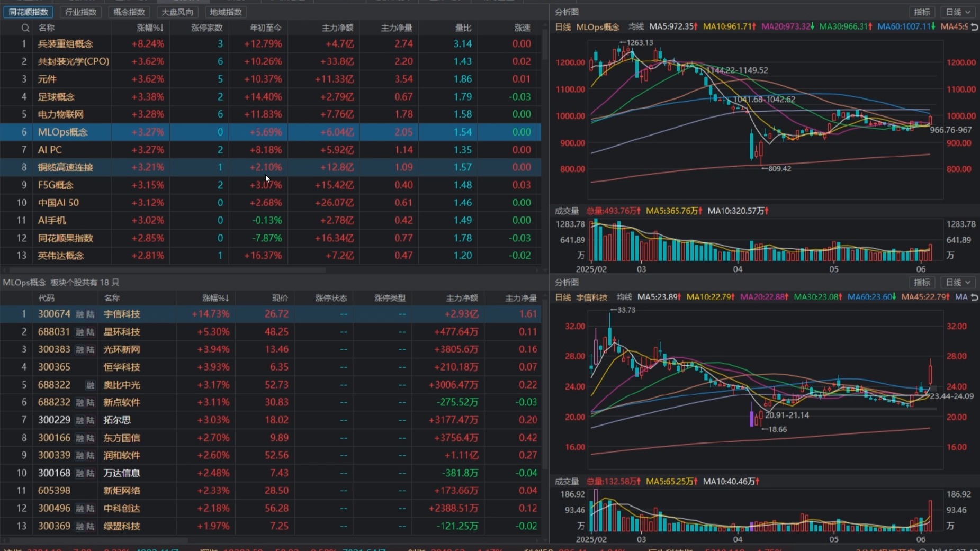
Task: Click the 主力净额 header in stock list
Action: coord(462,298)
